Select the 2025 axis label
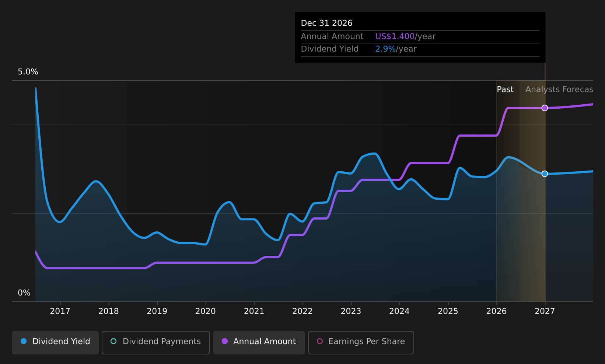Viewport: 605px width, 364px height. pyautogui.click(x=448, y=311)
